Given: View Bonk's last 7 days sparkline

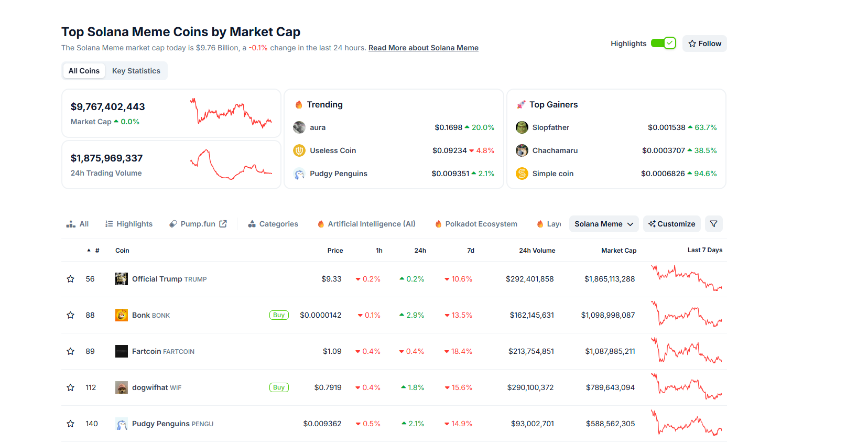Looking at the screenshot, I should [x=687, y=314].
